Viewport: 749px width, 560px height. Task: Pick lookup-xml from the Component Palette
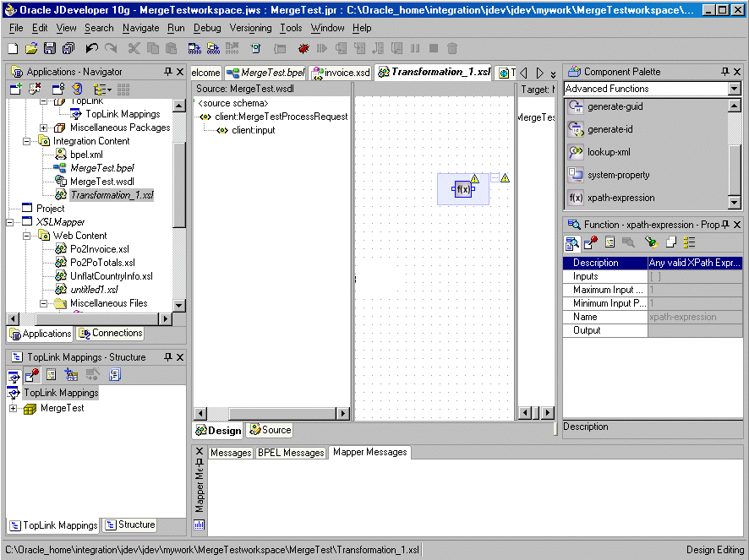click(x=609, y=152)
